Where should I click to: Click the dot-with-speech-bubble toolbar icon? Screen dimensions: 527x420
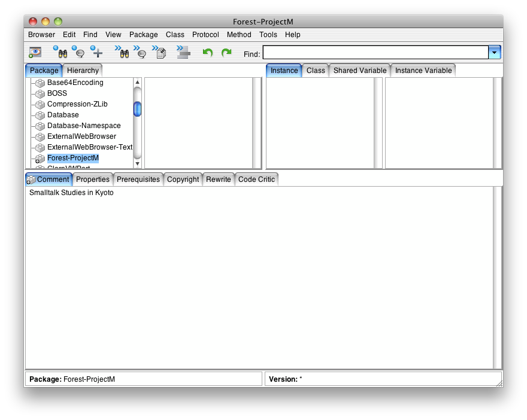(78, 51)
